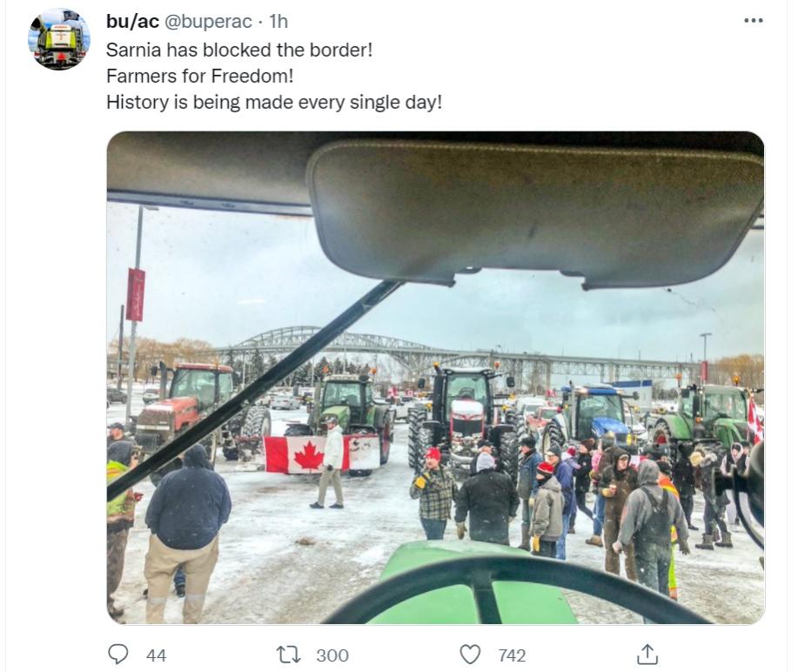This screenshot has width=798, height=672.
Task: Retweet this post using the arrows icon
Action: pyautogui.click(x=288, y=655)
